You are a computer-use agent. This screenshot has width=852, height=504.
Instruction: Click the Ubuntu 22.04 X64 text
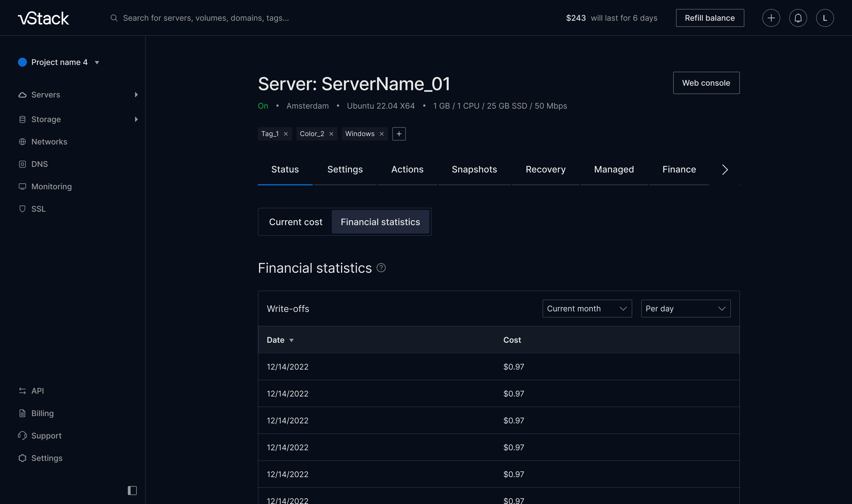381,106
